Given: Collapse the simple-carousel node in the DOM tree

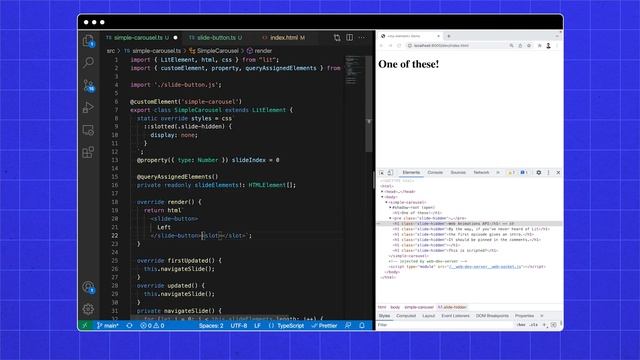Looking at the screenshot, I should point(387,202).
